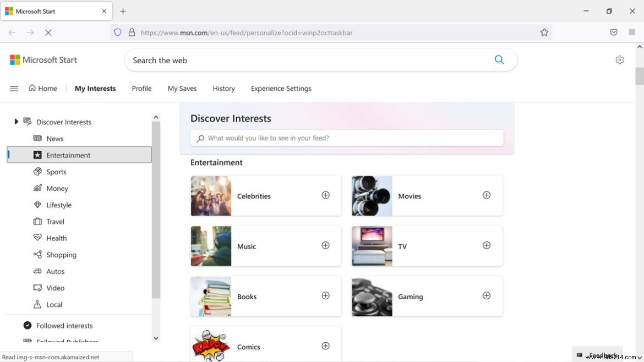Click the sidebar scroll-down chevron
Screen dimensions: 644x362
[156, 338]
